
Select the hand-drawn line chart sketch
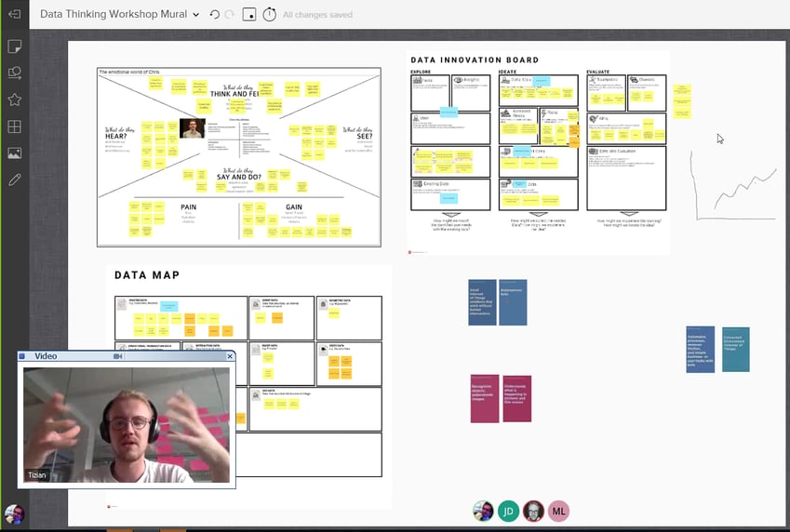coord(733,185)
